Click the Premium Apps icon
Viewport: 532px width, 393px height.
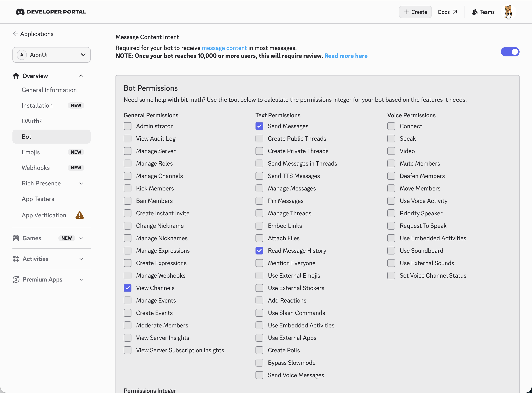pos(16,279)
